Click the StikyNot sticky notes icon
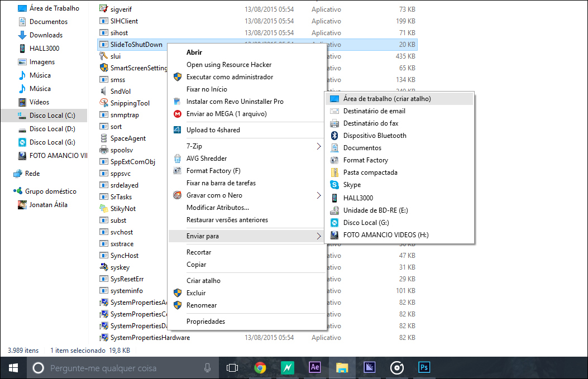The width and height of the screenshot is (588, 379). pos(103,208)
